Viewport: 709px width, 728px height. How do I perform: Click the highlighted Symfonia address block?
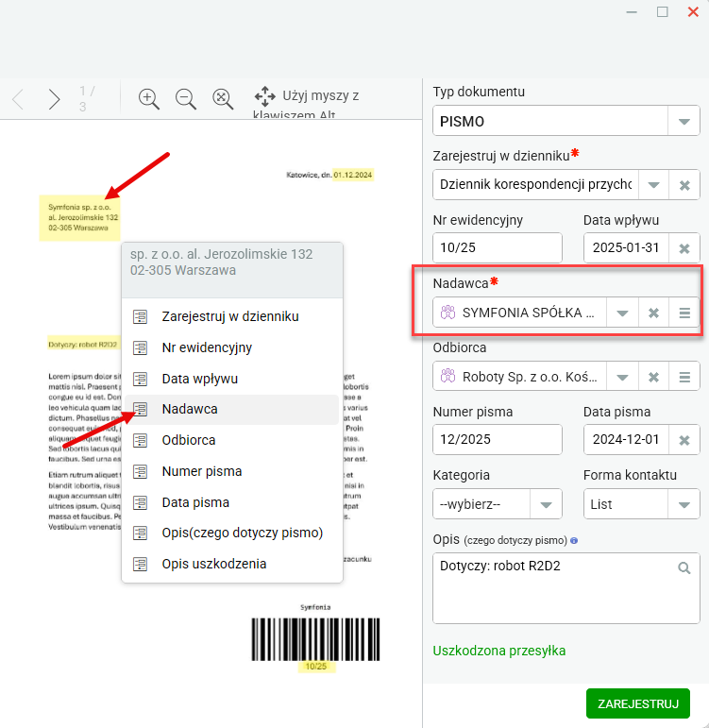coord(80,218)
